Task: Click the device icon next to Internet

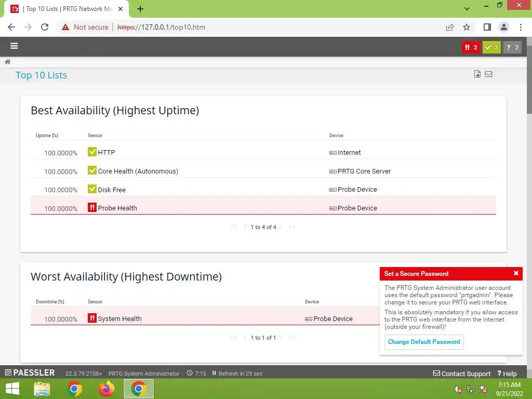Action: (x=333, y=153)
